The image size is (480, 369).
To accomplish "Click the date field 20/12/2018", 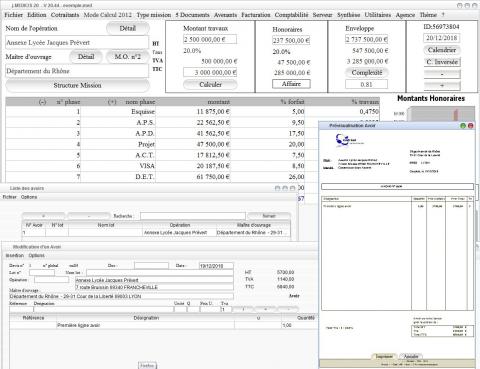I will click(442, 38).
